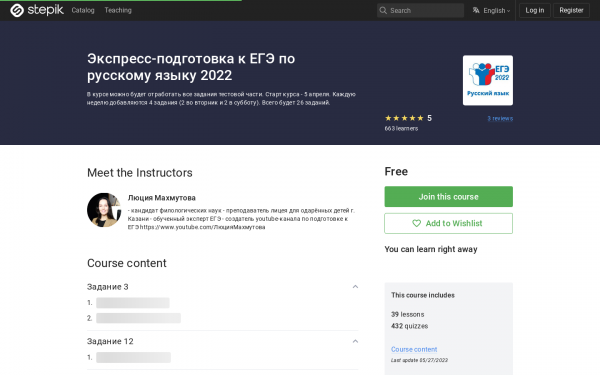This screenshot has width=600, height=375.
Task: Open the ЕГЭ 2022 course cover image
Action: pos(488,80)
